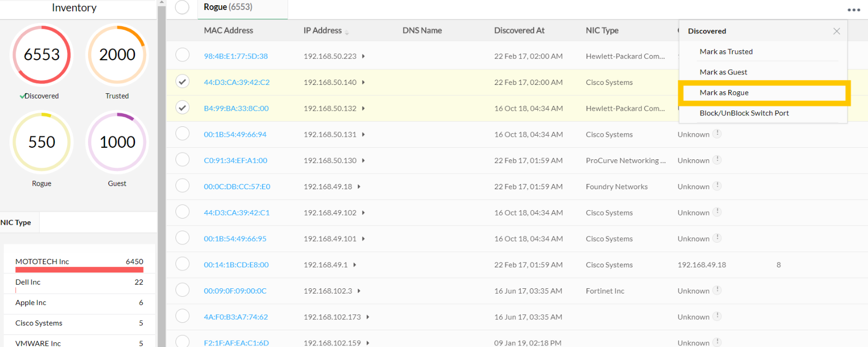Open the three-dot more options menu
868x347 pixels.
(x=854, y=10)
